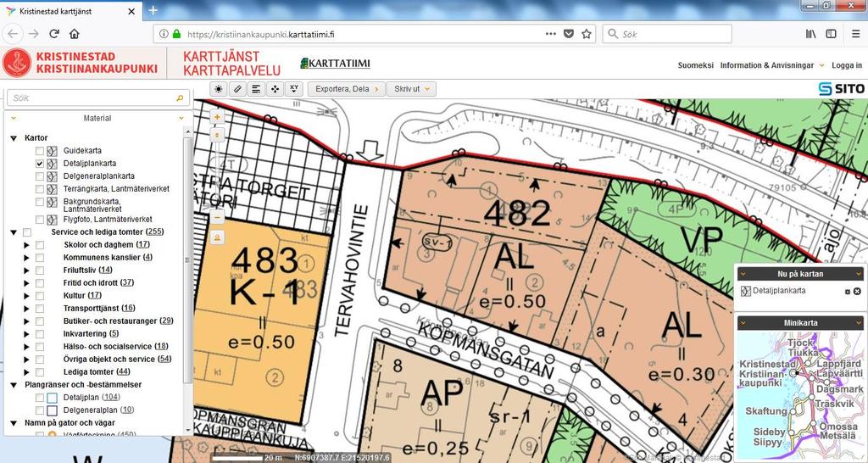
Task: Zoom out with the minus map button
Action: coord(217,218)
